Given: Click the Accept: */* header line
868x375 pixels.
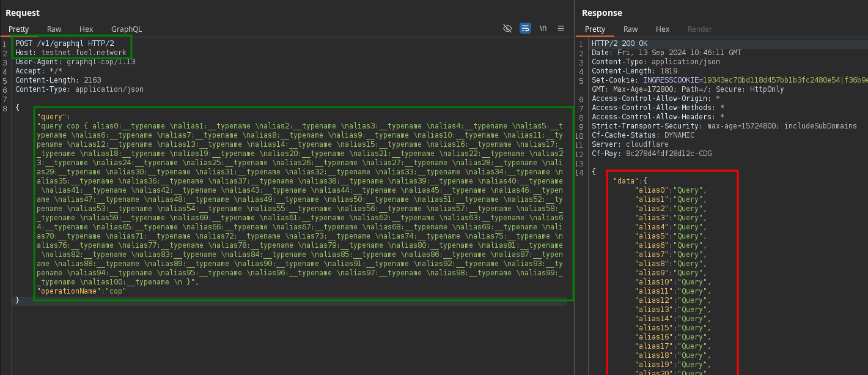Looking at the screenshot, I should [x=39, y=71].
